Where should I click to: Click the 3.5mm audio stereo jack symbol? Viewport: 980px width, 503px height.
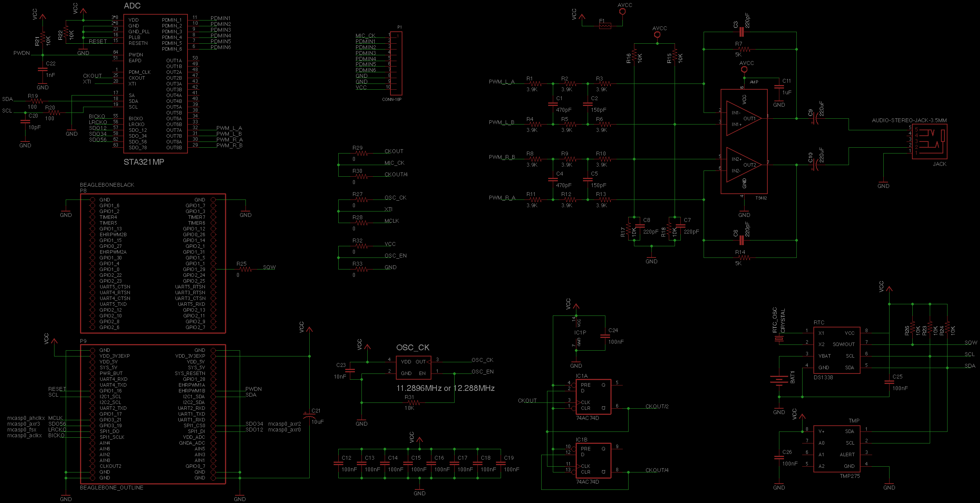click(930, 142)
